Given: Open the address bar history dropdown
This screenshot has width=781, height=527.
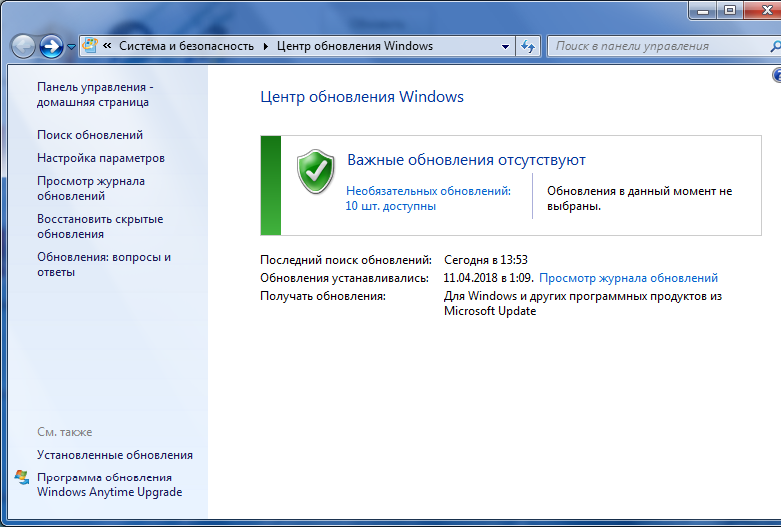Looking at the screenshot, I should [505, 46].
